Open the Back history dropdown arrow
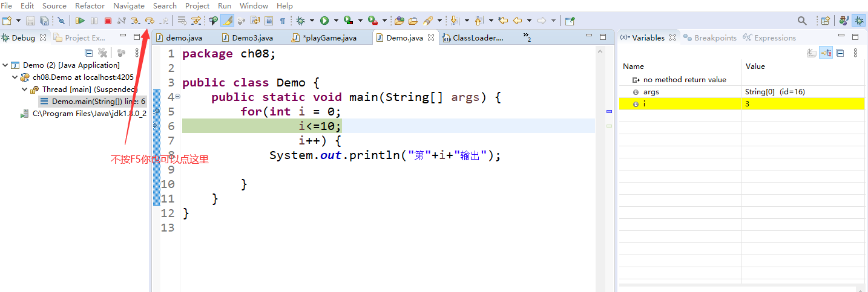This screenshot has height=292, width=868. coord(529,21)
